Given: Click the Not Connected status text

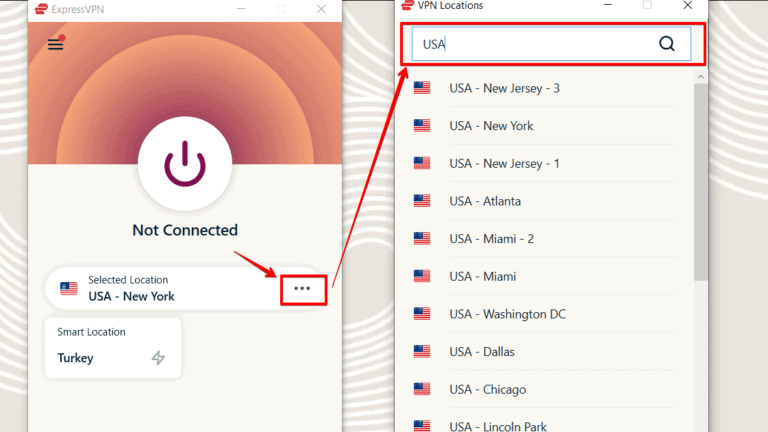Looking at the screenshot, I should pos(185,230).
